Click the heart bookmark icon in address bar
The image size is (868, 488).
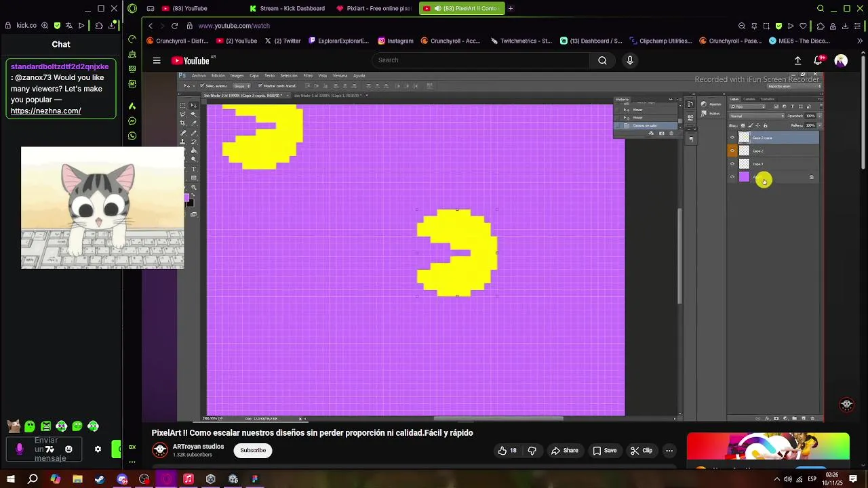[804, 26]
